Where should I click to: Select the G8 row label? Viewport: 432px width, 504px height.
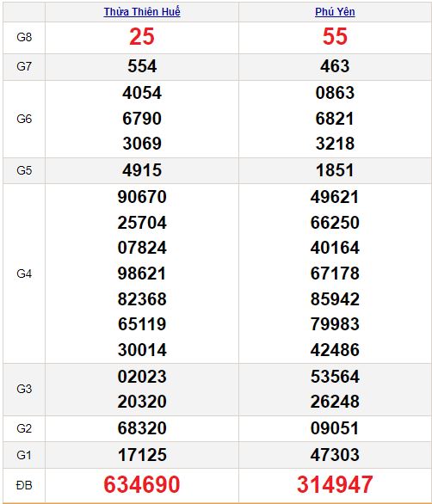pyautogui.click(x=24, y=37)
